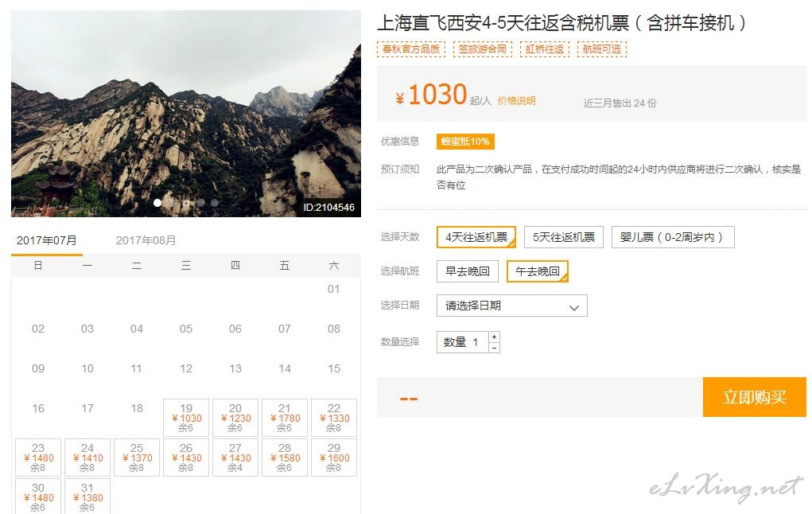Open the 价格说明 price explanation link
Image resolution: width=812 pixels, height=514 pixels.
516,100
